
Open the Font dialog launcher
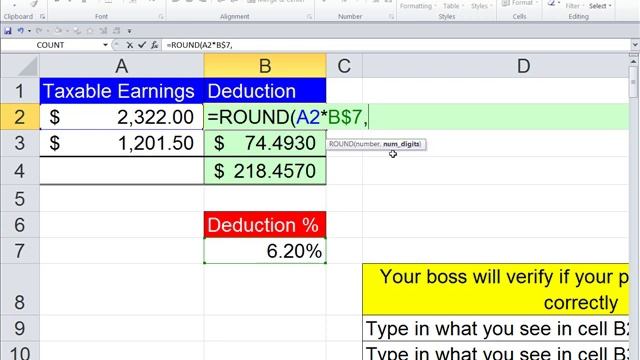coord(161,17)
